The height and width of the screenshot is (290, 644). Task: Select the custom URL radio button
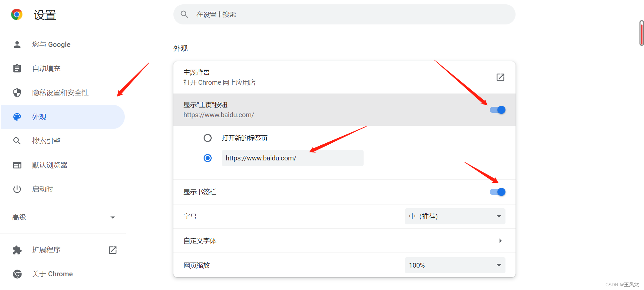[x=208, y=158]
